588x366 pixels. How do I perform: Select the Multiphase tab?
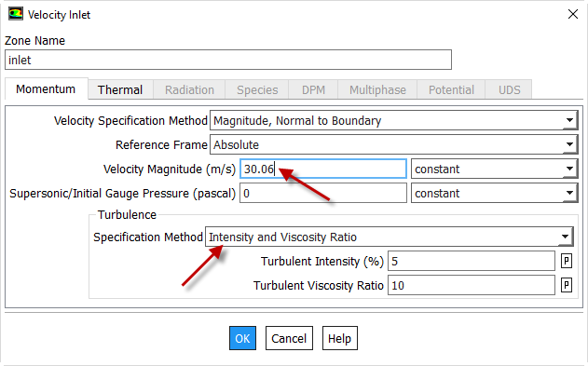(377, 90)
